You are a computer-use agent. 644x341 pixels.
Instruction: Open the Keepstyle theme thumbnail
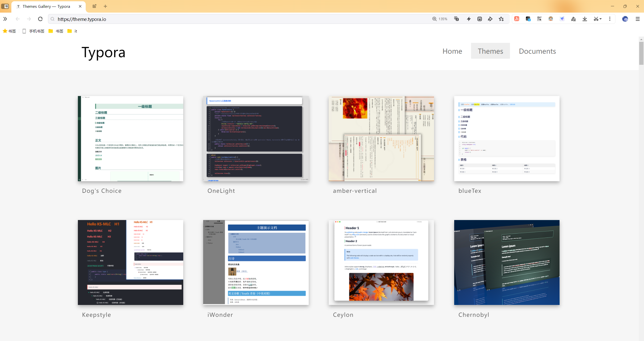(131, 262)
